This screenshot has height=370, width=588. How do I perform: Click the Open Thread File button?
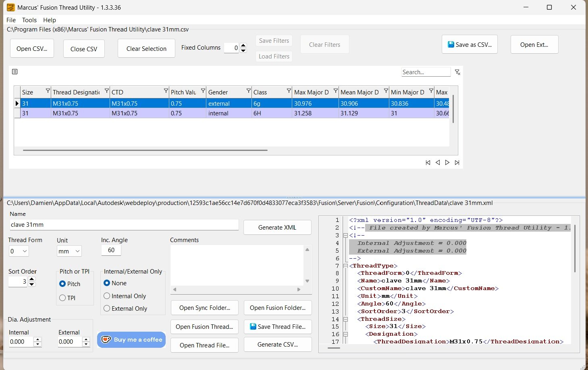[x=204, y=345]
